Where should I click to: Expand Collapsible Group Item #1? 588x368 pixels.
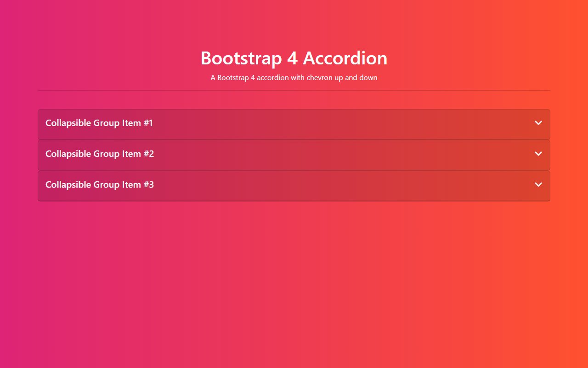coord(294,123)
